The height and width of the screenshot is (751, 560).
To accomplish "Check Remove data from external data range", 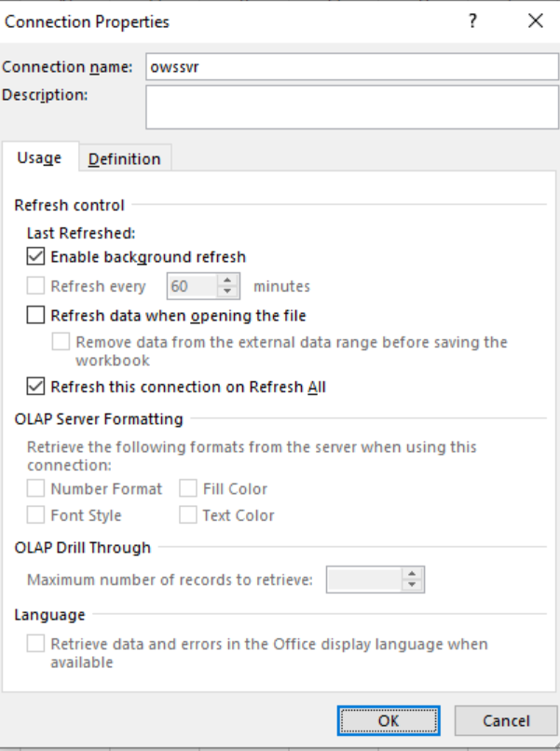I will pos(61,342).
